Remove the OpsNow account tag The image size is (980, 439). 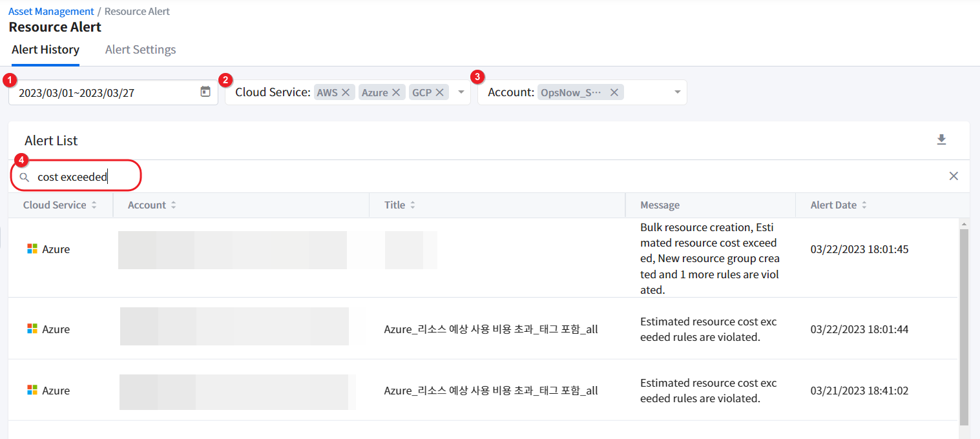[614, 92]
